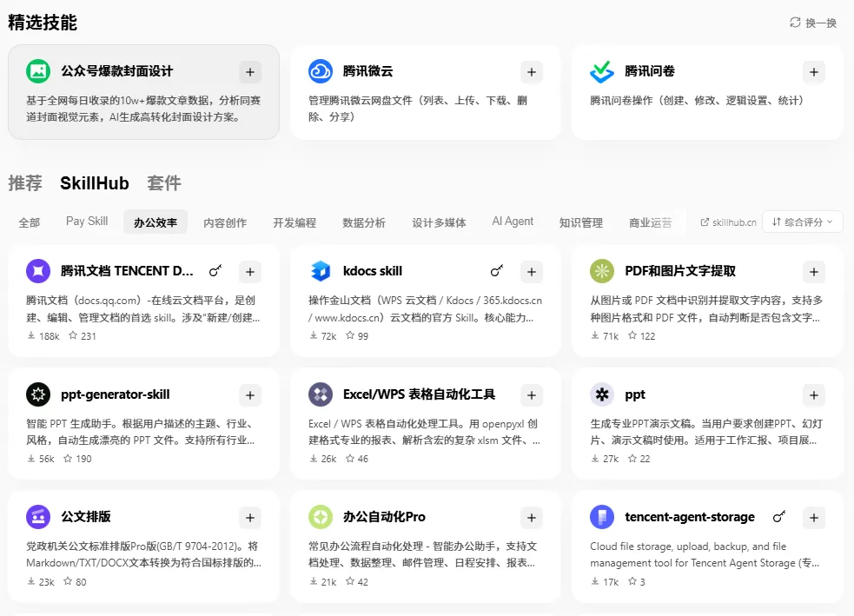
Task: Add the 公众号爆款封面设计 skill
Action: (x=250, y=72)
